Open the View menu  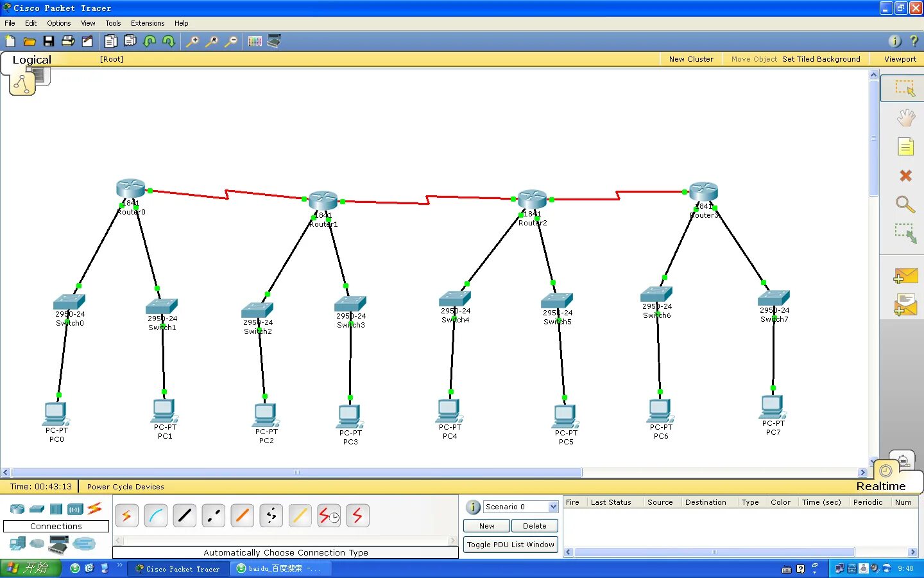(88, 23)
